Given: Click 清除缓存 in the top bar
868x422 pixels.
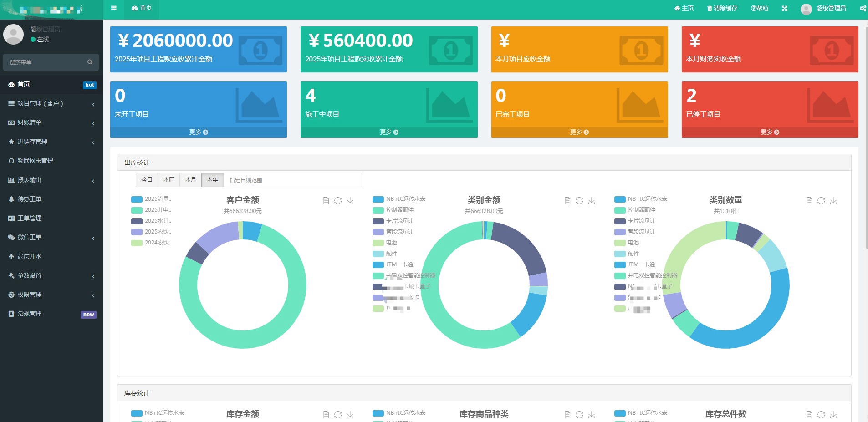Looking at the screenshot, I should click(x=722, y=8).
